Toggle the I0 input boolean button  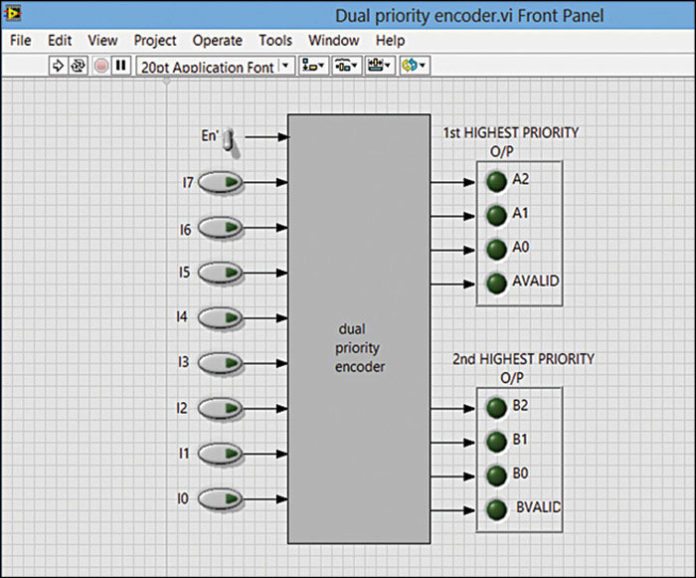(221, 498)
